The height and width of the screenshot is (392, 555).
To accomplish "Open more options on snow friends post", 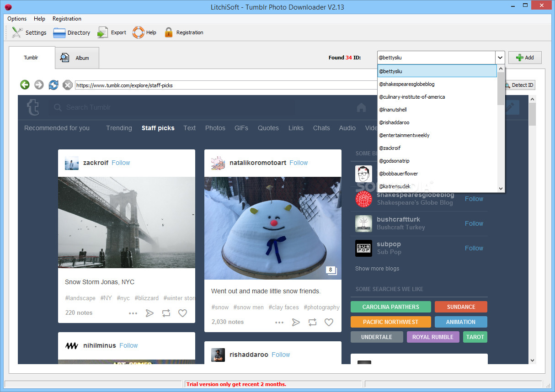I will click(x=279, y=322).
